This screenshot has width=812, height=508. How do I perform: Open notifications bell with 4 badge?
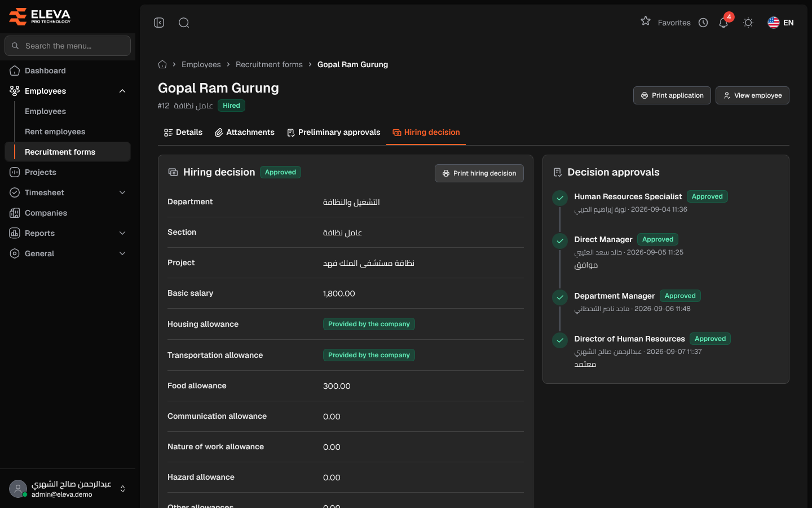pyautogui.click(x=724, y=22)
